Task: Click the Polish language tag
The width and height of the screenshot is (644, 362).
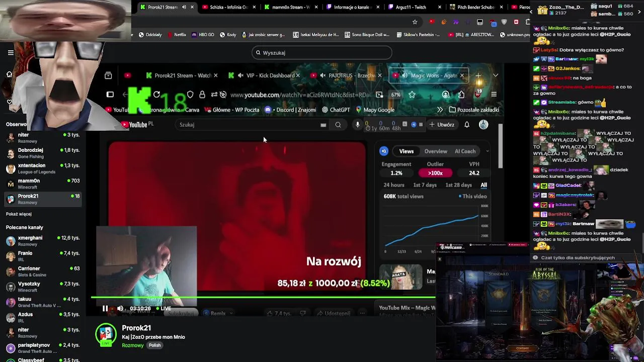Action: point(154,345)
